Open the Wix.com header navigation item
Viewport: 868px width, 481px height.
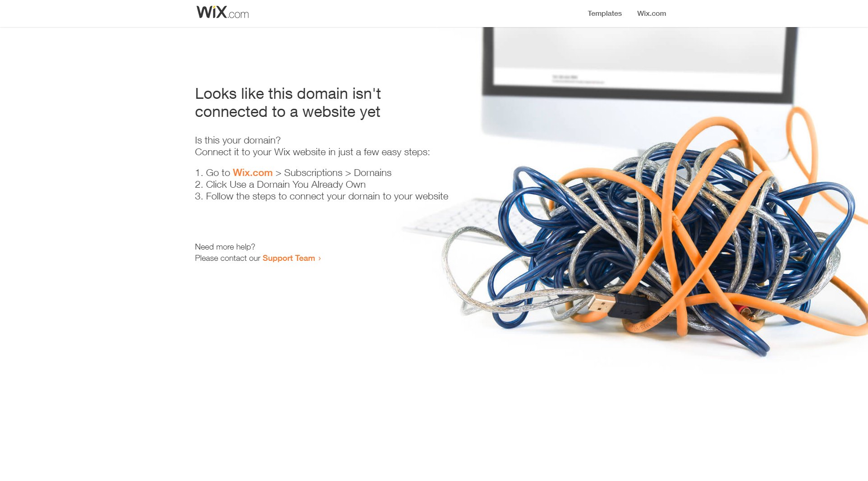pos(651,14)
